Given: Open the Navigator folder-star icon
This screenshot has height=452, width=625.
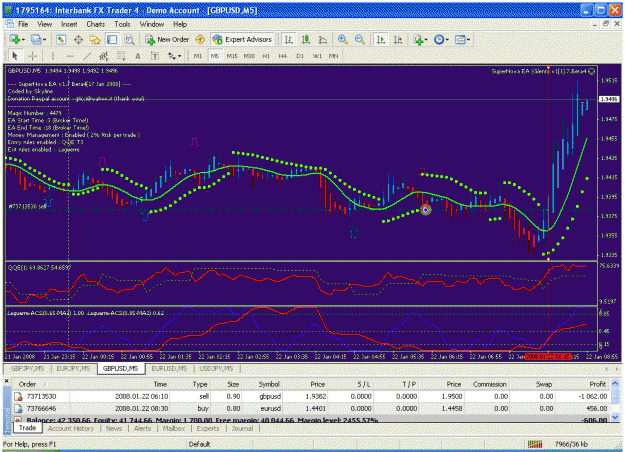Looking at the screenshot, I should [95, 39].
